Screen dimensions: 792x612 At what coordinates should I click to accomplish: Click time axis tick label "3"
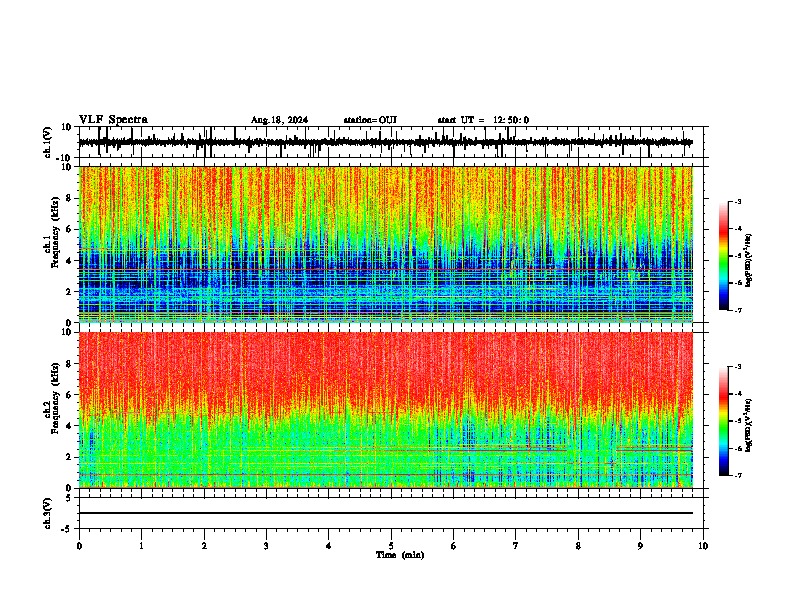point(266,546)
